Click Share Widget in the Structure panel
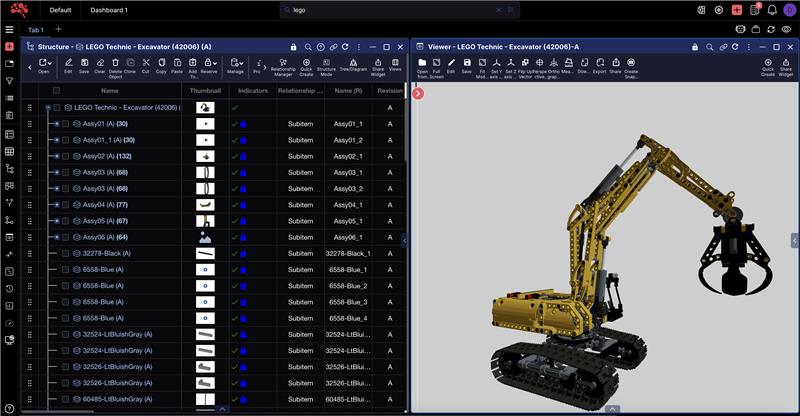Viewport: 800px width, 416px height. point(378,67)
